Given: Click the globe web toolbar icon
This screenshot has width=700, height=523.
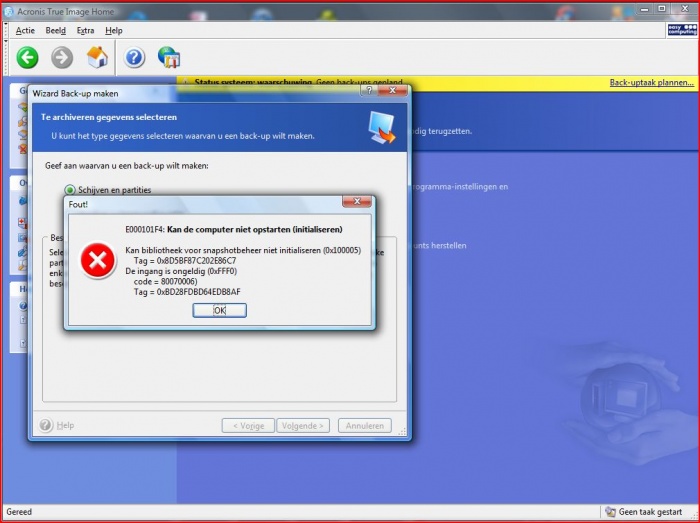Looking at the screenshot, I should [169, 58].
